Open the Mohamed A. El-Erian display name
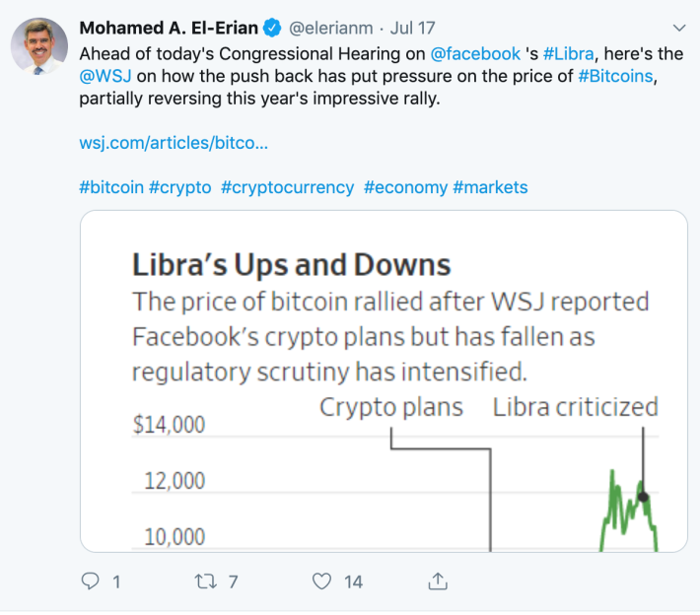Screen dimensions: 700x615 point(169,28)
